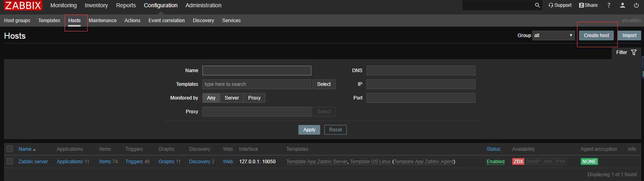
Task: Click the green NONE encryption badge
Action: coord(589,162)
